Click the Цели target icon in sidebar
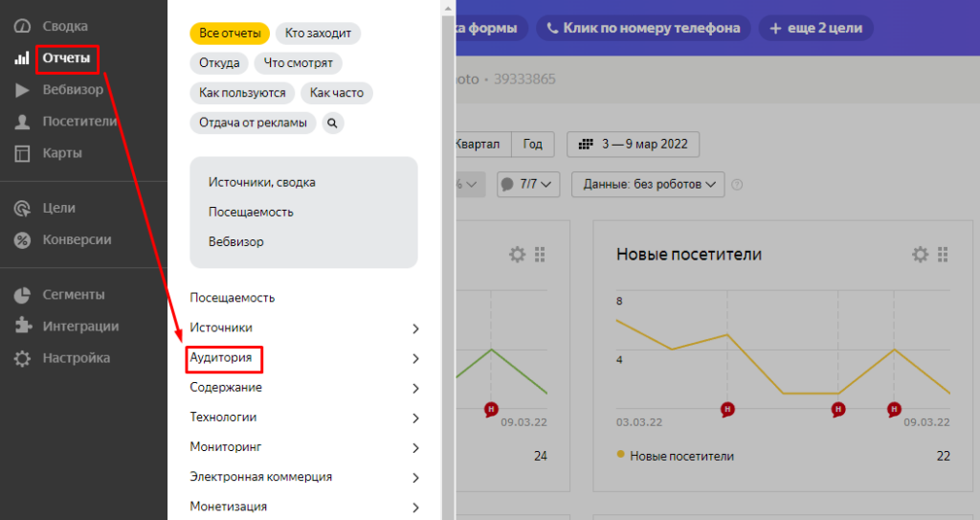980x520 pixels. [x=22, y=208]
